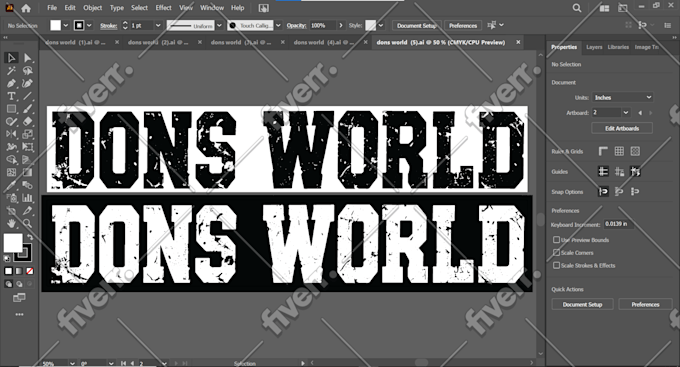Screen dimensions: 680x367
Task: Activate the Hand tool
Action: (11, 223)
